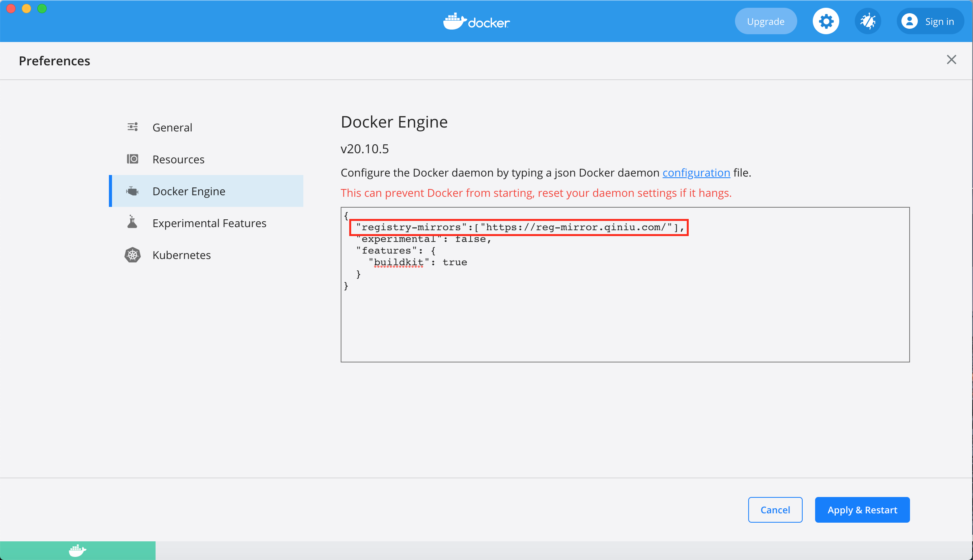Viewport: 973px width, 560px height.
Task: Click the red daemon warning text
Action: point(536,193)
